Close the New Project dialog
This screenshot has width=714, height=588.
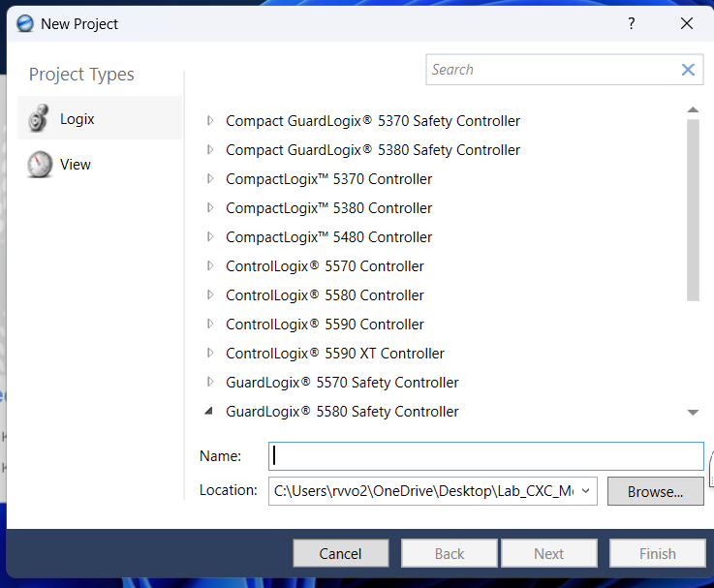point(687,23)
